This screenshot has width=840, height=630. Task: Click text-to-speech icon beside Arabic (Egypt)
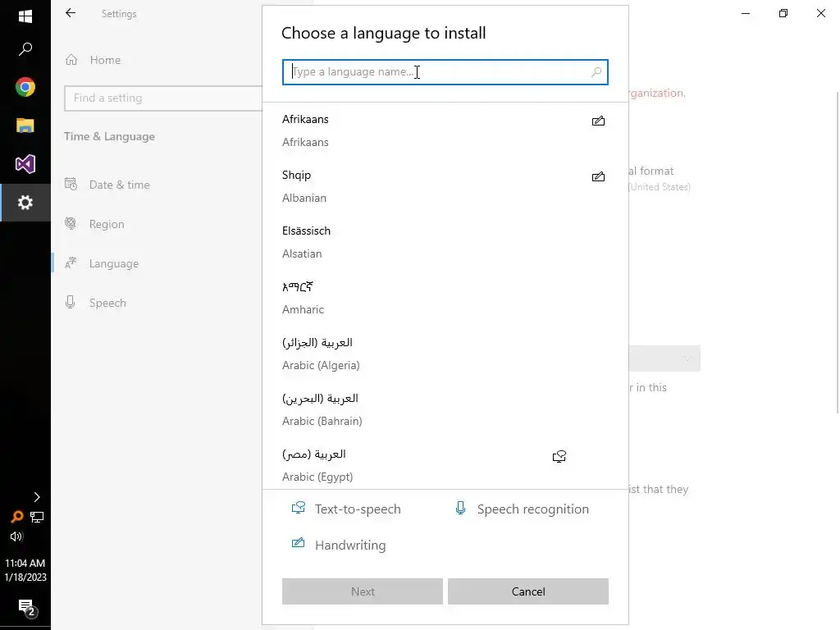[559, 457]
